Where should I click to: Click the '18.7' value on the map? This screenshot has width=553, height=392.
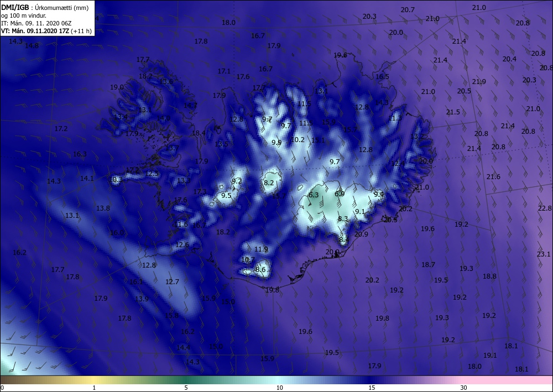(428, 264)
